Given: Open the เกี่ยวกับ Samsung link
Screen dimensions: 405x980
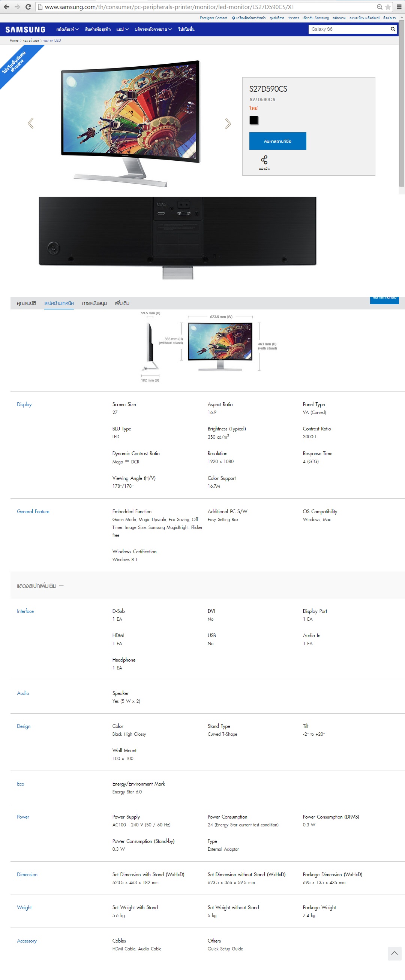Looking at the screenshot, I should (x=316, y=18).
